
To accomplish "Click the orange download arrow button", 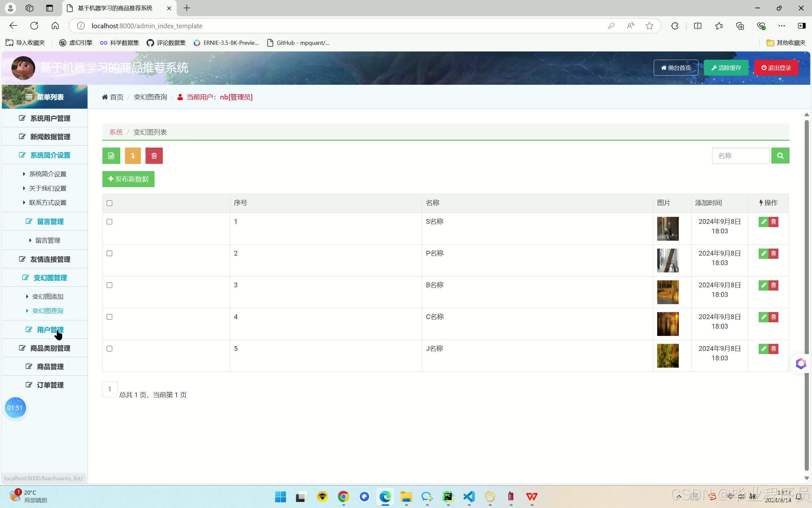I will (133, 156).
